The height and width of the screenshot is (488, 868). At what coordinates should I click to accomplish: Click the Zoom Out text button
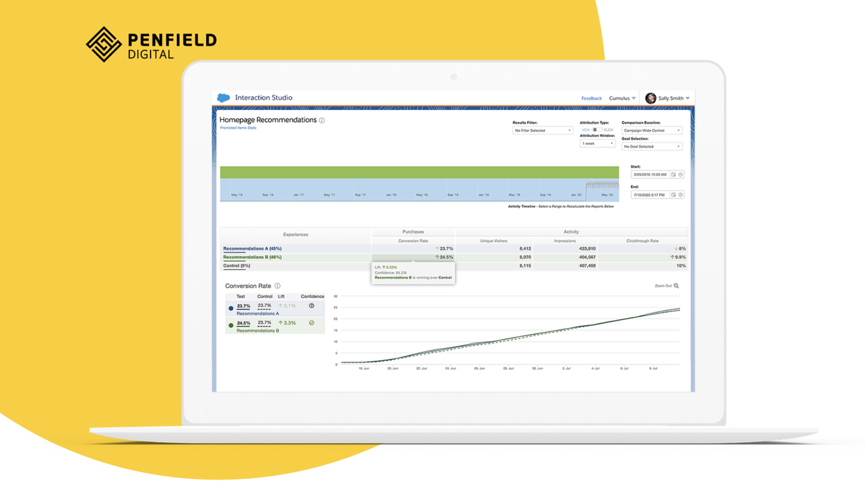663,286
